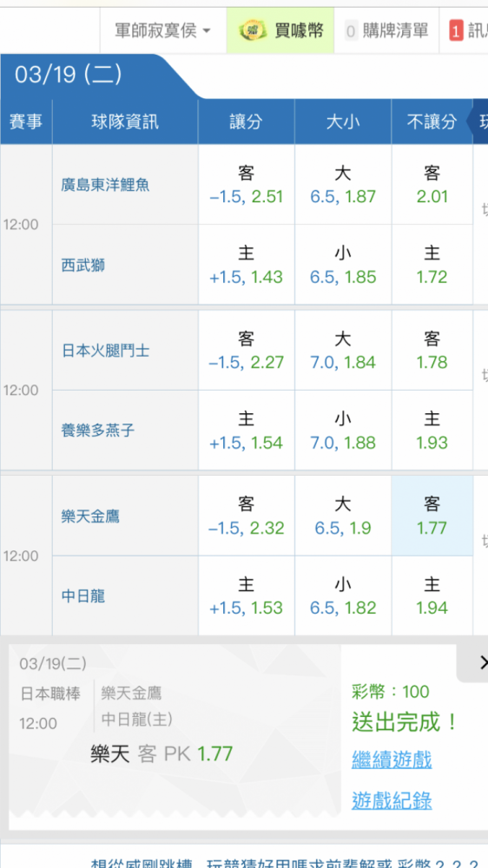Open the 軍師寂寞侯 user dropdown
488x868 pixels.
pyautogui.click(x=163, y=30)
